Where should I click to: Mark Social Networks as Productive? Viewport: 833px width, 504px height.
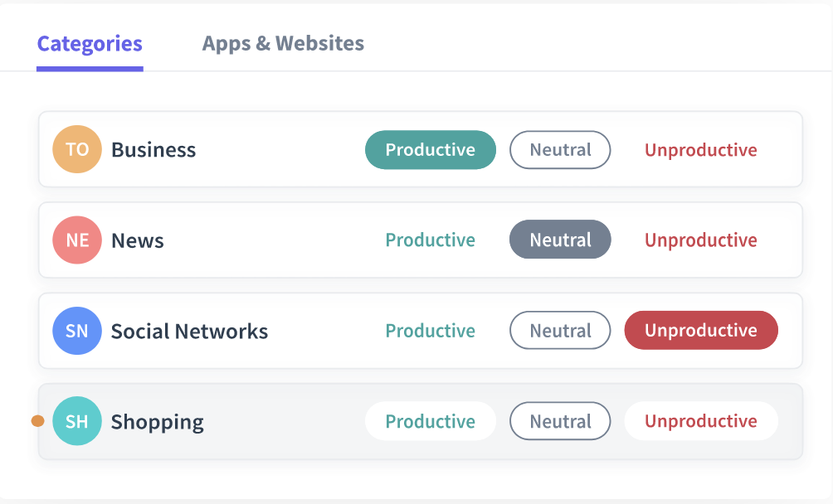(430, 331)
